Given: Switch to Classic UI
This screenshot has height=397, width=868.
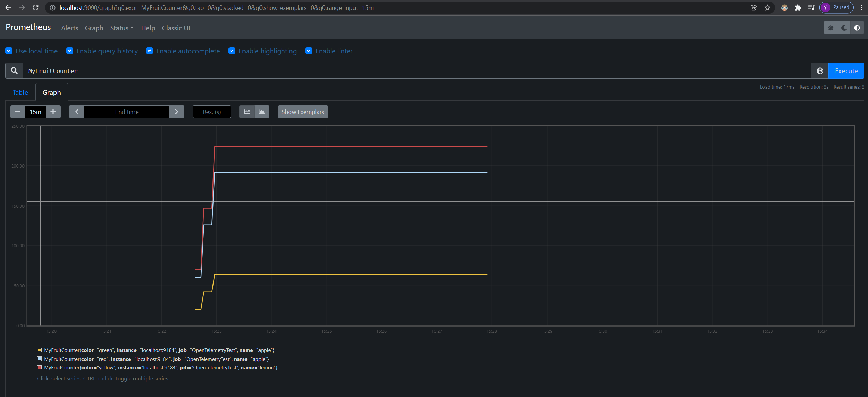Looking at the screenshot, I should [176, 28].
